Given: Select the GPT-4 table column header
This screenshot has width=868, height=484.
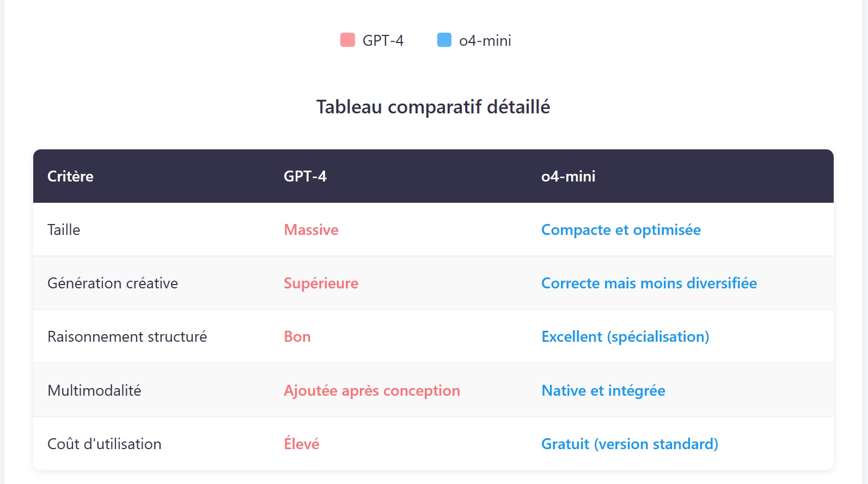Looking at the screenshot, I should click(x=305, y=177).
